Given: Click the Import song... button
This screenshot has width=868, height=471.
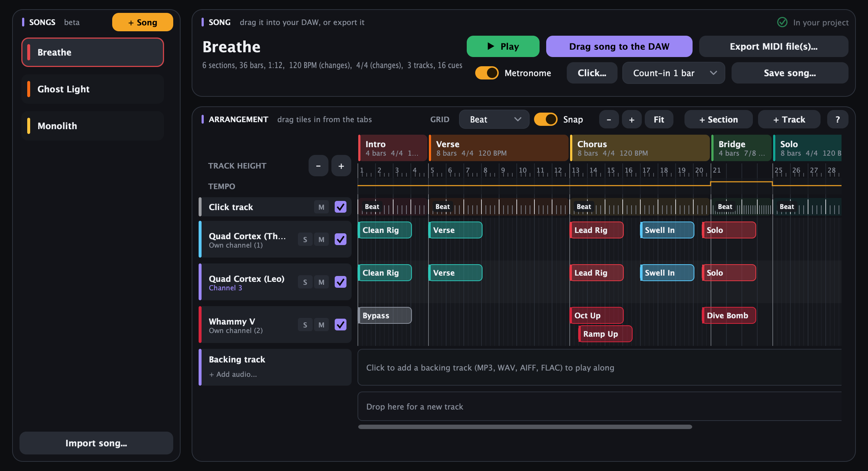Looking at the screenshot, I should pyautogui.click(x=96, y=443).
